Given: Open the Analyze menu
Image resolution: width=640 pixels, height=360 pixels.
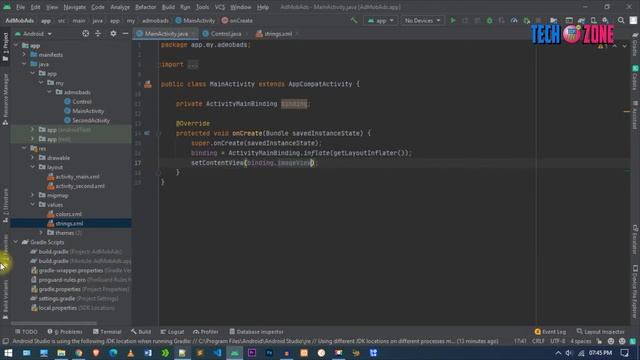Looking at the screenshot, I should (x=120, y=7).
